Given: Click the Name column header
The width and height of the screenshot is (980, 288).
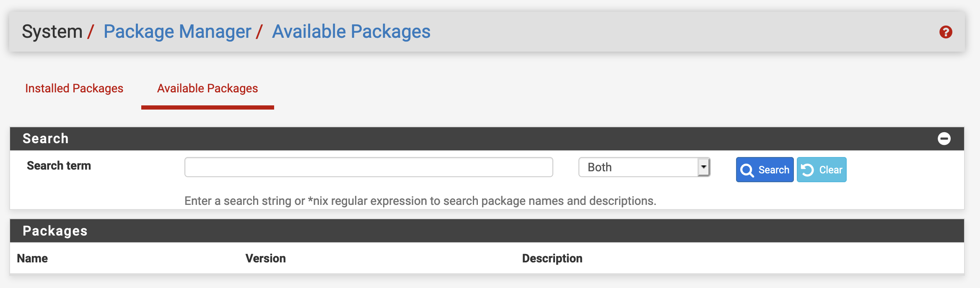Looking at the screenshot, I should 32,258.
